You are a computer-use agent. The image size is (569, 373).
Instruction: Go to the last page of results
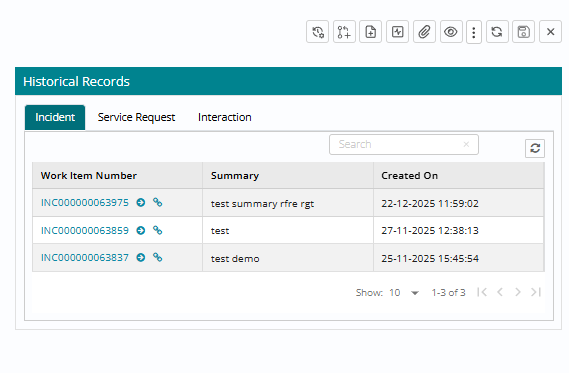pos(536,292)
